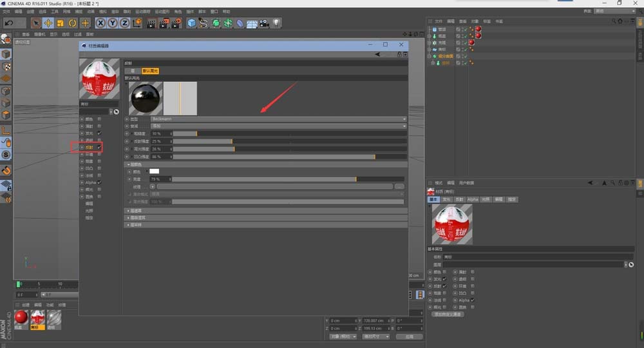Click the Render to Picture Viewer clapperboard
Screen dimensions: 644x348
(164, 23)
